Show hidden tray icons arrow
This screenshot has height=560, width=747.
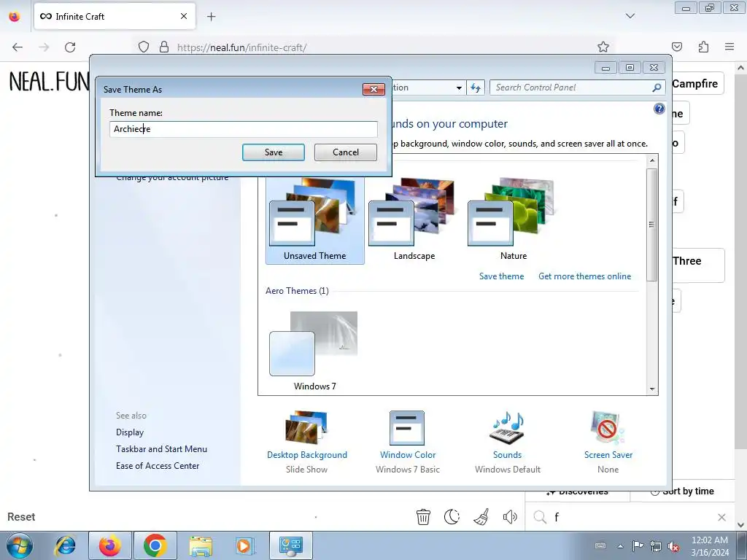tap(620, 546)
